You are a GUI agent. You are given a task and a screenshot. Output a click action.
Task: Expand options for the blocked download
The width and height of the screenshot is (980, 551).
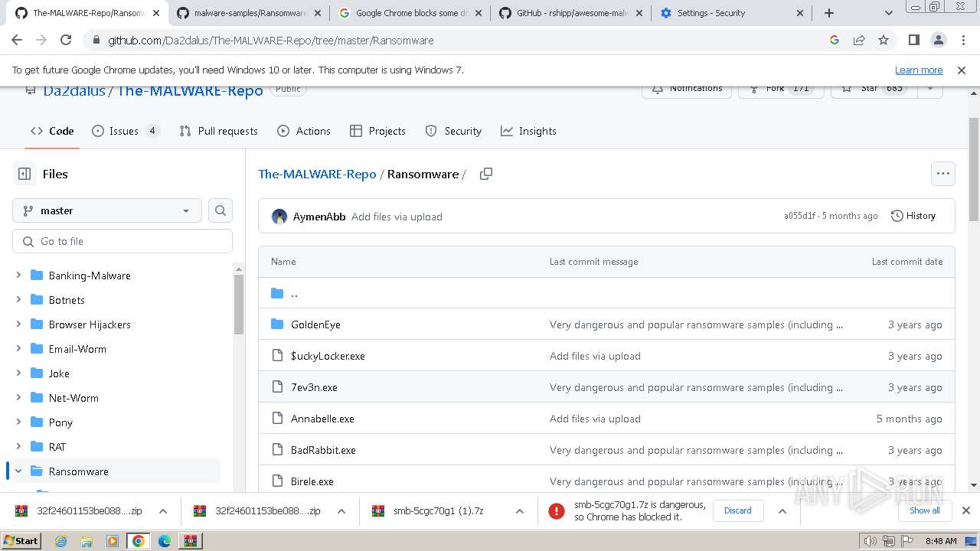point(782,511)
